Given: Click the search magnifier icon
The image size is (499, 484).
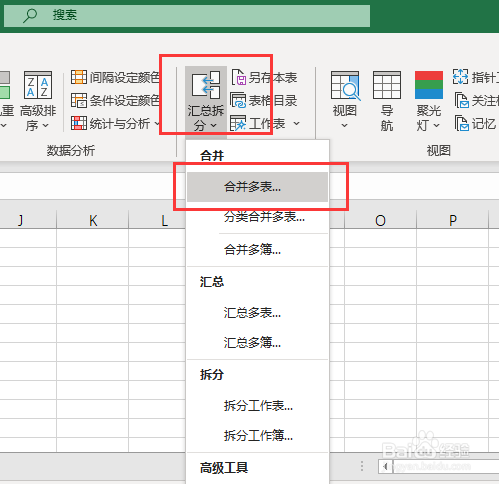Looking at the screenshot, I should coord(30,15).
